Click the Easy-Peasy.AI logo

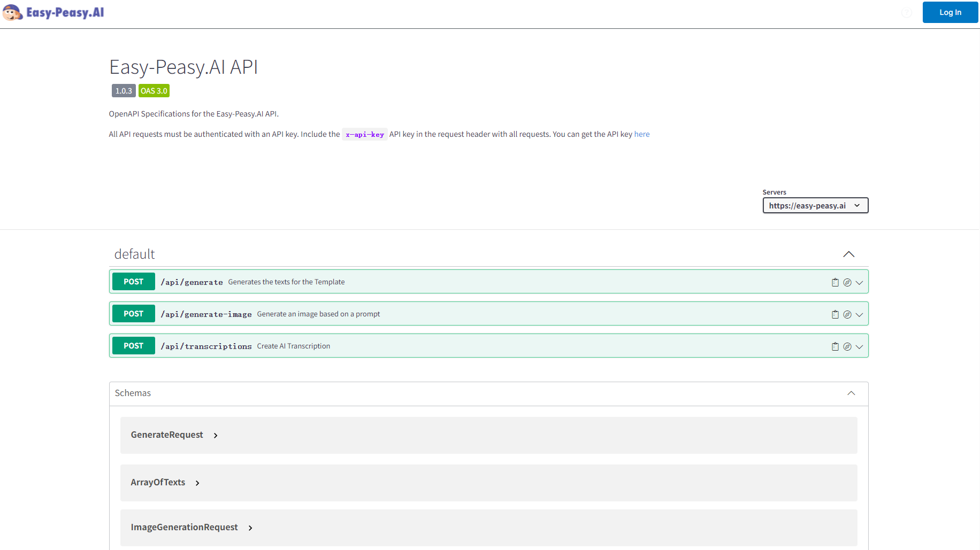pos(53,12)
